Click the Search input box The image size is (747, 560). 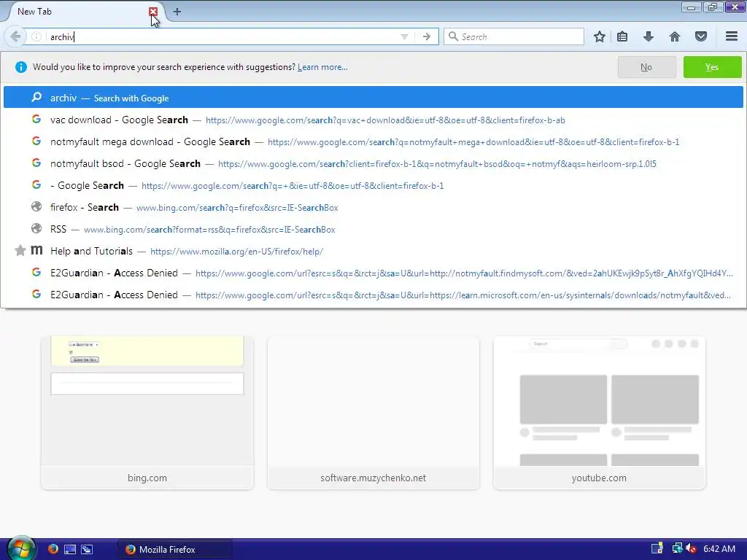point(514,36)
